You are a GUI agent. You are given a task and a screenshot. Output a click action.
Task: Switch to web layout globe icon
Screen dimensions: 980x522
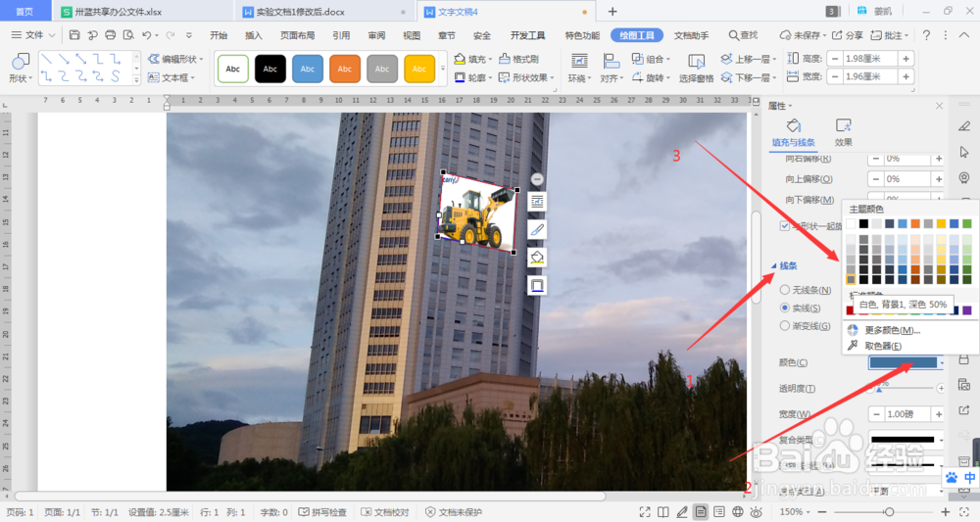738,512
